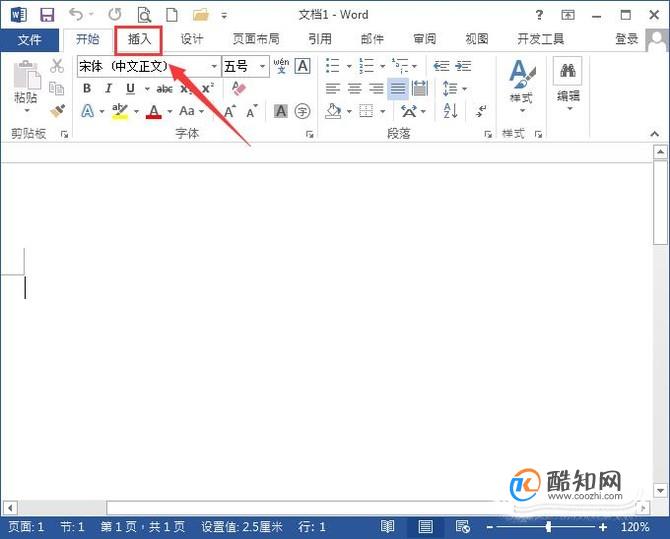Click 页面: 1 in status bar
The image size is (670, 539).
26,527
